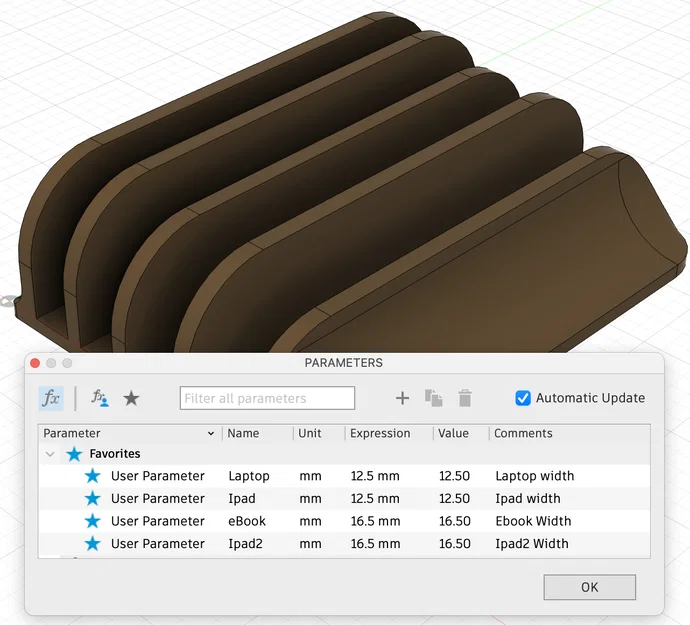Add a new user parameter plus icon
Image resolution: width=690 pixels, height=625 pixels.
tap(402, 398)
